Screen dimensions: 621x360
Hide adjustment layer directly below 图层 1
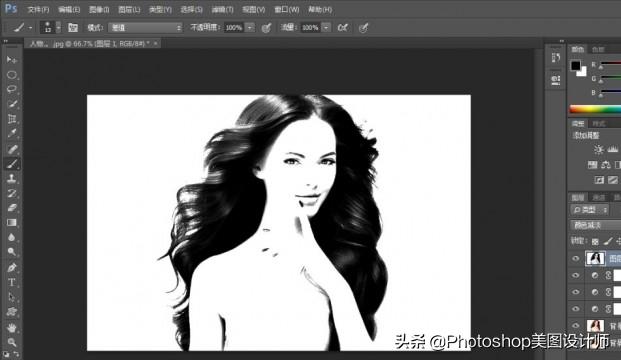point(575,275)
